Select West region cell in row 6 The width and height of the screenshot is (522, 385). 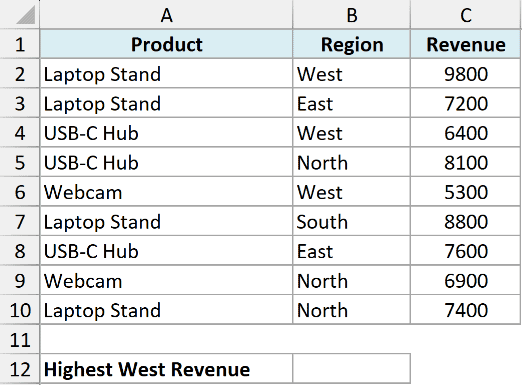click(x=351, y=192)
